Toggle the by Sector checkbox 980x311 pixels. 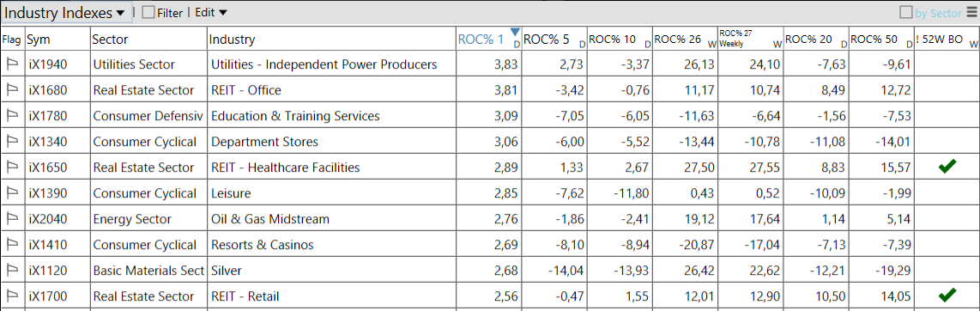[x=905, y=13]
